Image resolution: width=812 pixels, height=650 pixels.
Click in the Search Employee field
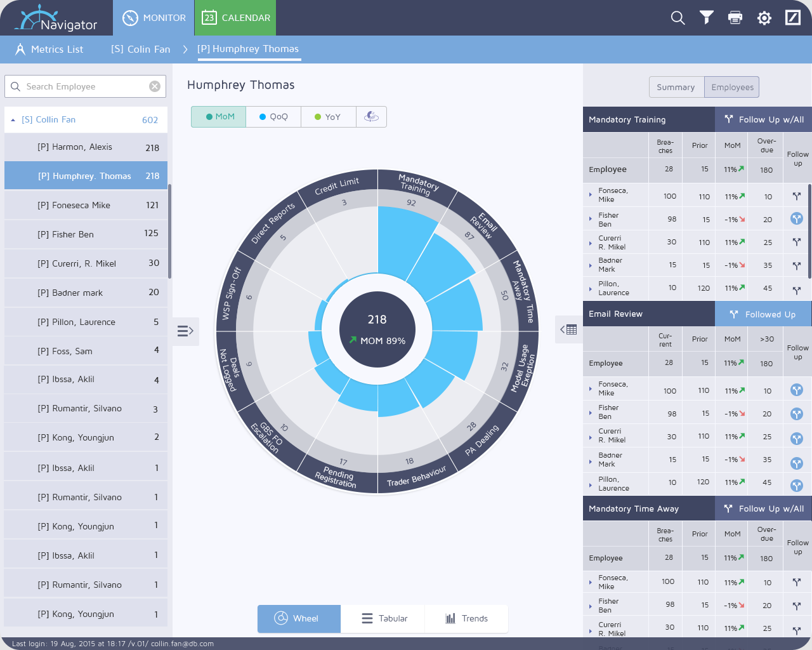point(86,86)
